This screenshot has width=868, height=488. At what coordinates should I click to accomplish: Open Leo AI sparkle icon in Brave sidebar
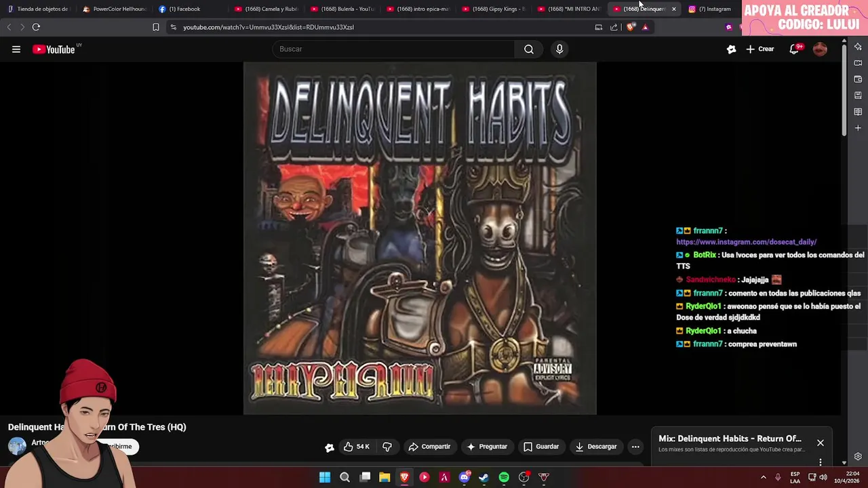coord(858,47)
